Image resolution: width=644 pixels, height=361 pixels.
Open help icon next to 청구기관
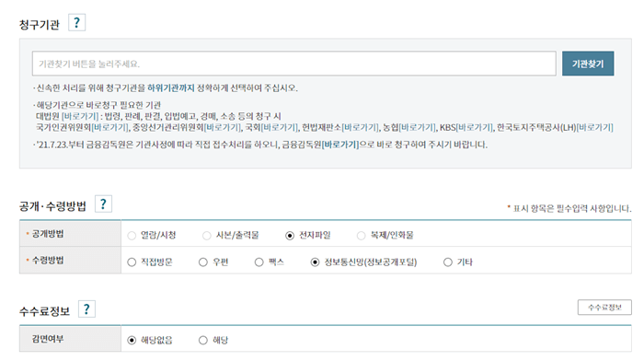click(76, 23)
